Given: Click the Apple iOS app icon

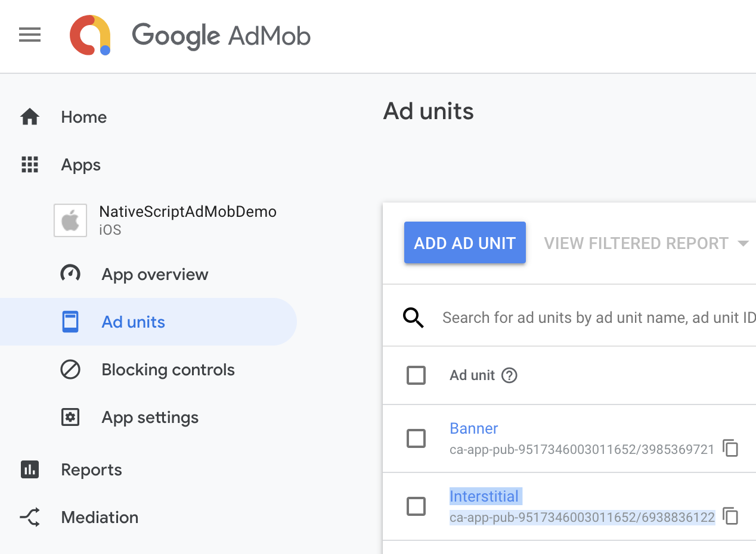Looking at the screenshot, I should pyautogui.click(x=70, y=220).
